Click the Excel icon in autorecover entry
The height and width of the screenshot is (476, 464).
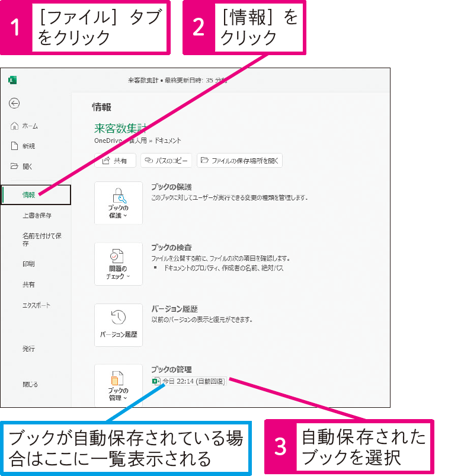[x=156, y=381]
